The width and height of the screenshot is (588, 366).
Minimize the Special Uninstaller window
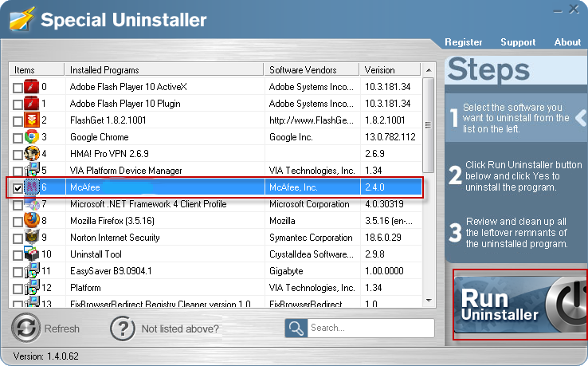[558, 10]
